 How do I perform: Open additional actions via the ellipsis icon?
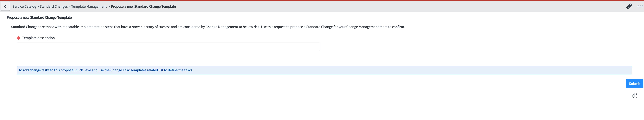(641, 6)
